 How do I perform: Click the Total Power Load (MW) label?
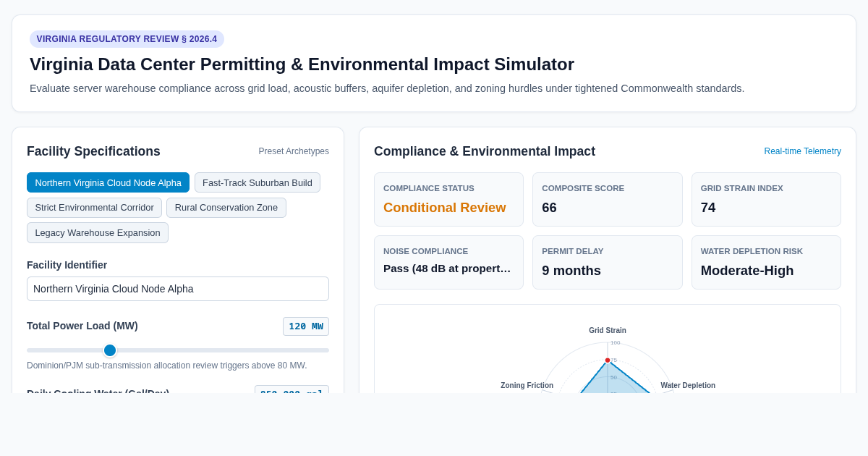coord(82,326)
